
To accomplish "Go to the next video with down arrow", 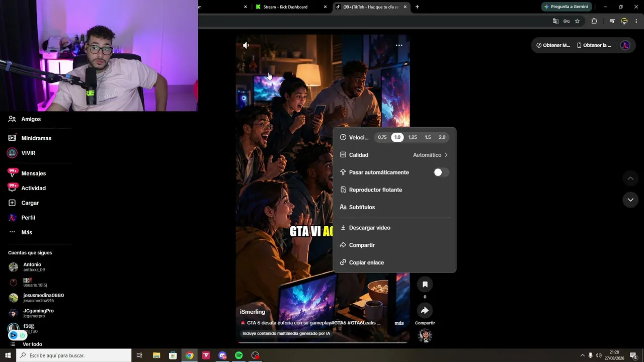I will tap(630, 200).
